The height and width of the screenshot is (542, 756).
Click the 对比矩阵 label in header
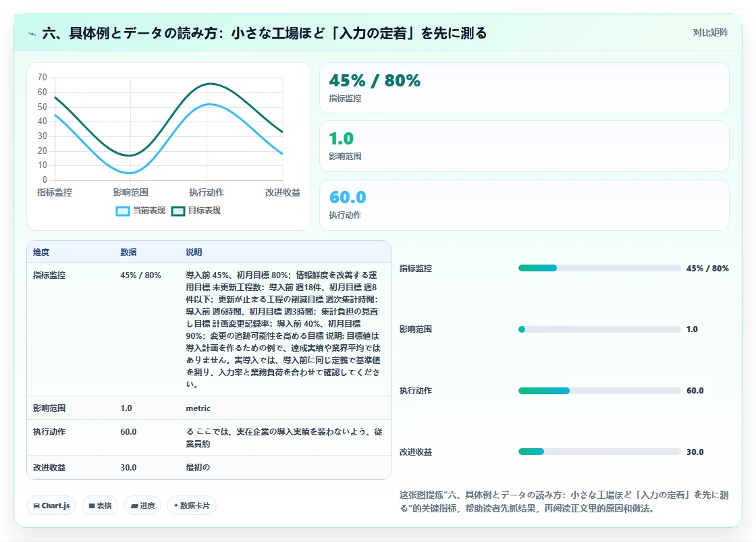710,33
